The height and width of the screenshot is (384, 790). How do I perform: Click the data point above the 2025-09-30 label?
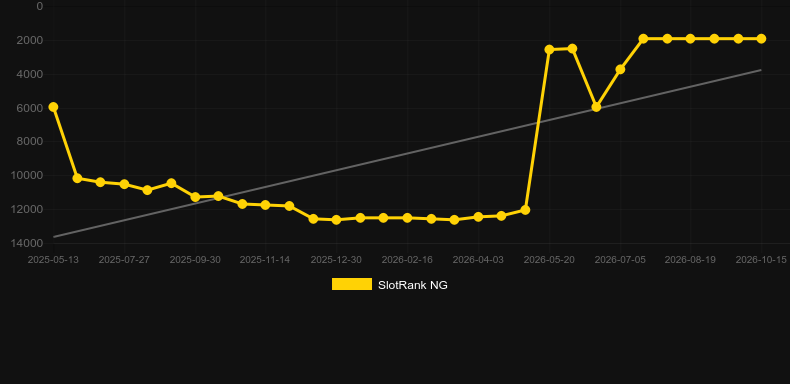pos(195,197)
